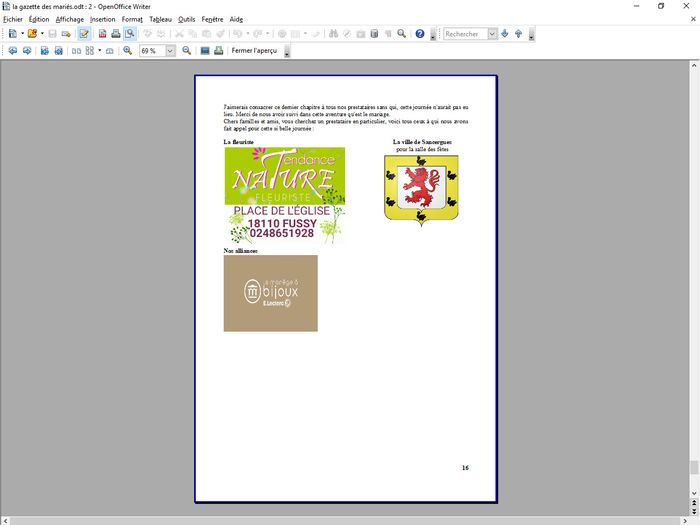The image size is (700, 525).
Task: Click the Sancergues coat of arms image
Action: click(x=421, y=190)
